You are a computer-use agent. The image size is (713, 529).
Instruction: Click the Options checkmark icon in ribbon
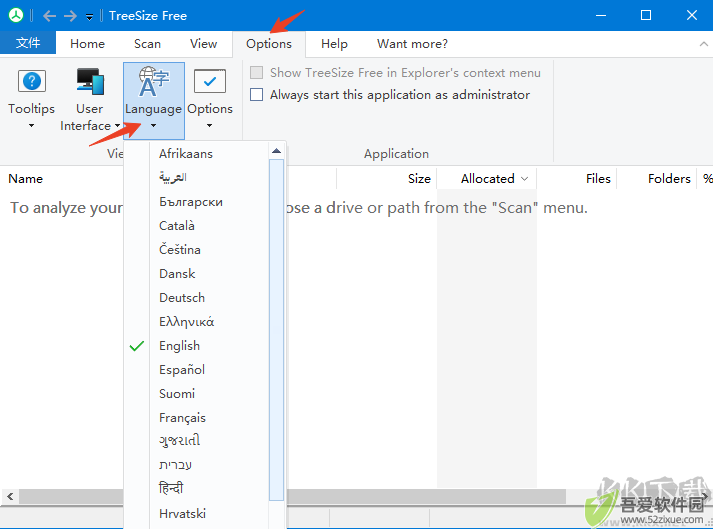click(x=210, y=81)
